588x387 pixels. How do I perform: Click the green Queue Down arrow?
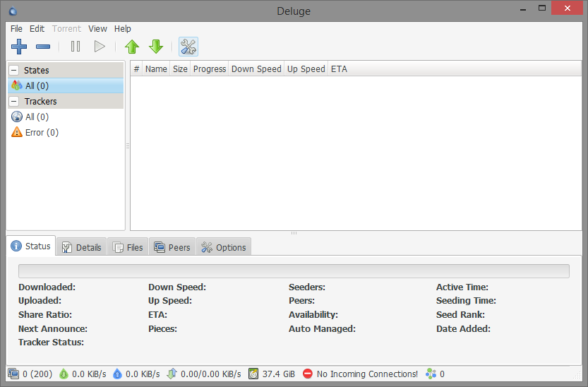[x=156, y=47]
